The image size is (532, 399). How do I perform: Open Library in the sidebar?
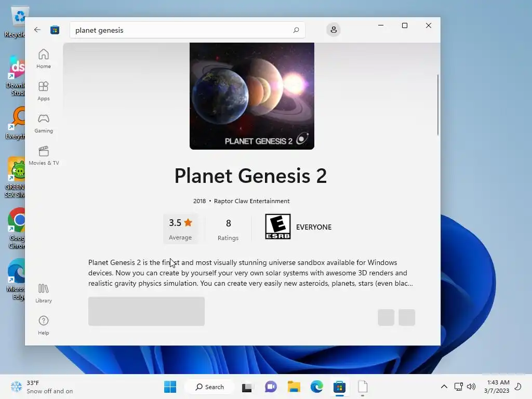coord(44,293)
